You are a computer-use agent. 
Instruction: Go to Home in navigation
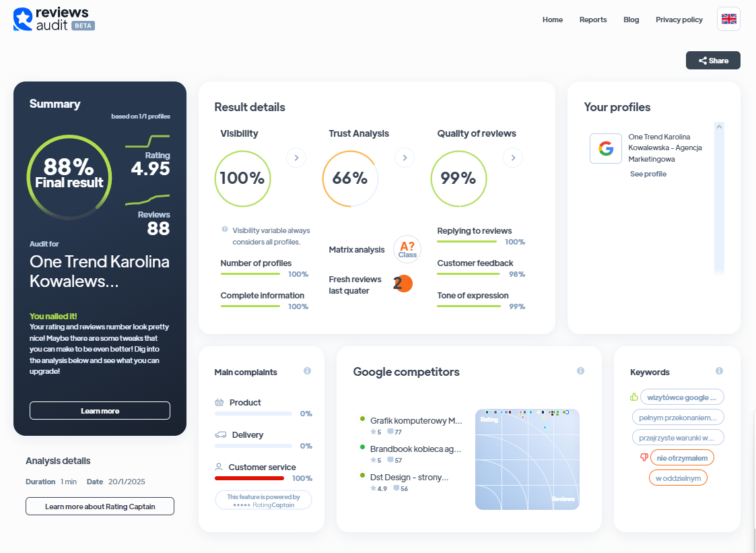tap(553, 20)
